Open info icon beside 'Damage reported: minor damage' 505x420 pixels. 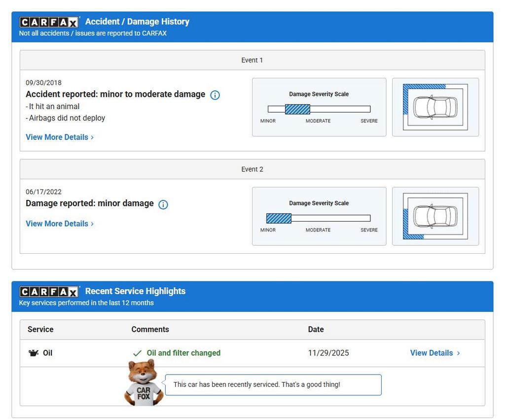click(163, 204)
